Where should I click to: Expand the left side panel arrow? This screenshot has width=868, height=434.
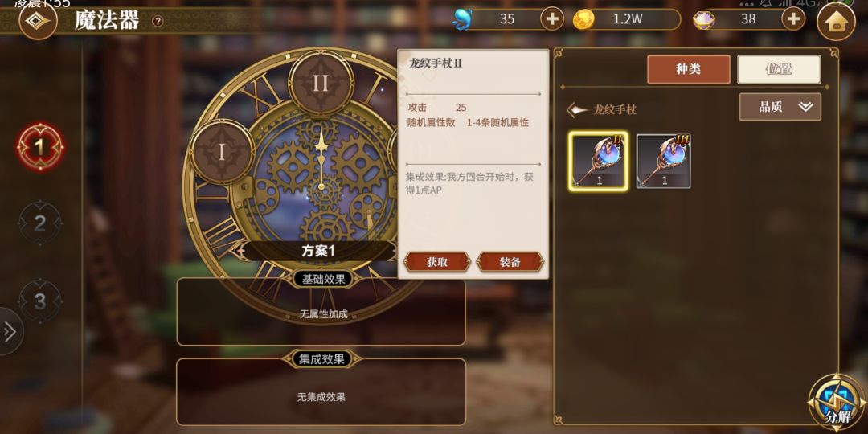(x=10, y=332)
